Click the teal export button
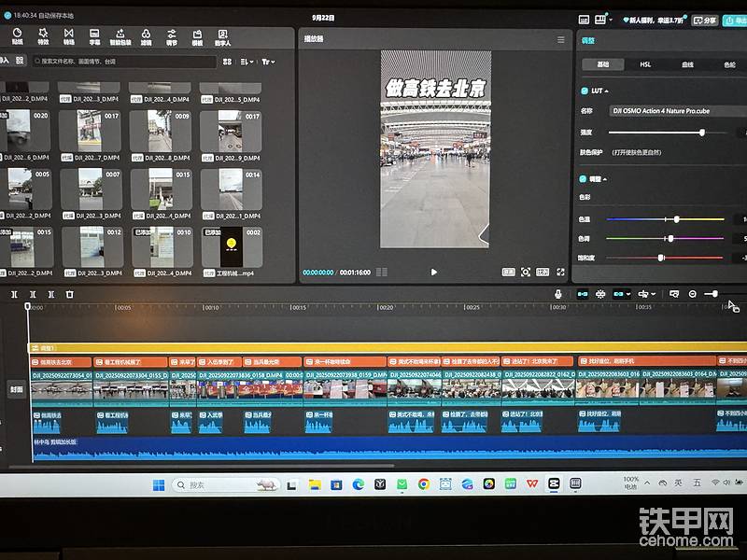Image resolution: width=747 pixels, height=560 pixels. click(735, 20)
